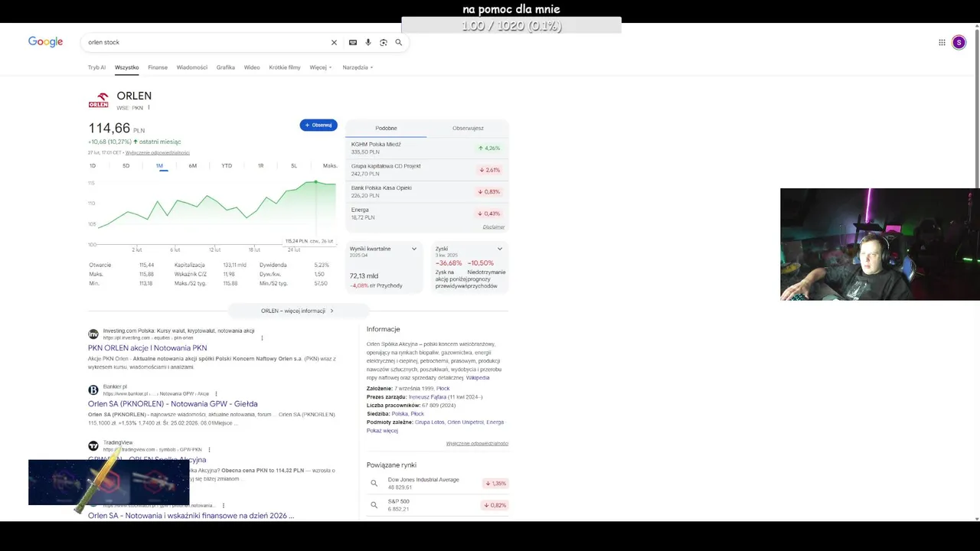Clear the search box with X icon
The image size is (980, 551).
pos(334,43)
